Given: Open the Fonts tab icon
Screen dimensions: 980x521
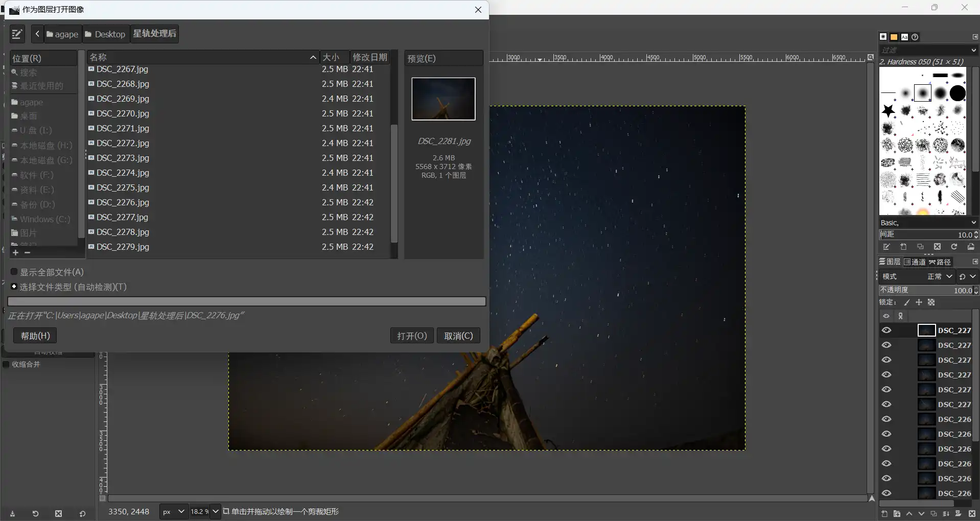Looking at the screenshot, I should [904, 37].
